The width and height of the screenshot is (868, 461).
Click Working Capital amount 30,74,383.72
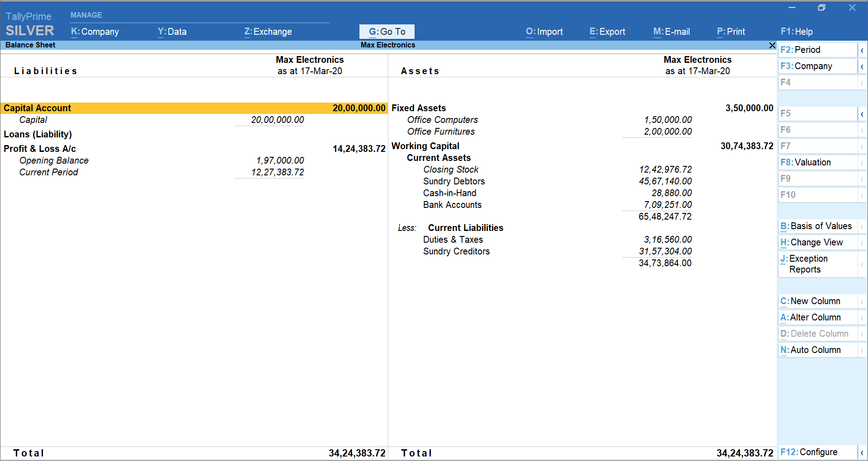[747, 146]
